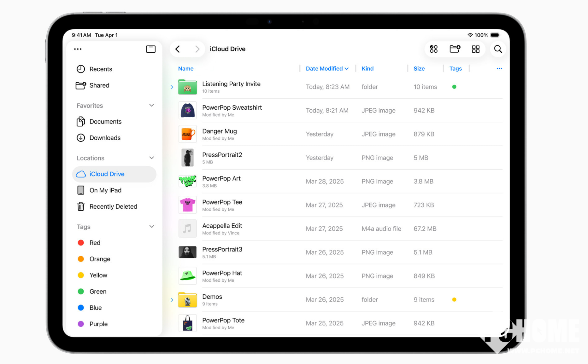Open the Acappella Edit audio icon
Image resolution: width=588 pixels, height=364 pixels.
click(x=187, y=229)
